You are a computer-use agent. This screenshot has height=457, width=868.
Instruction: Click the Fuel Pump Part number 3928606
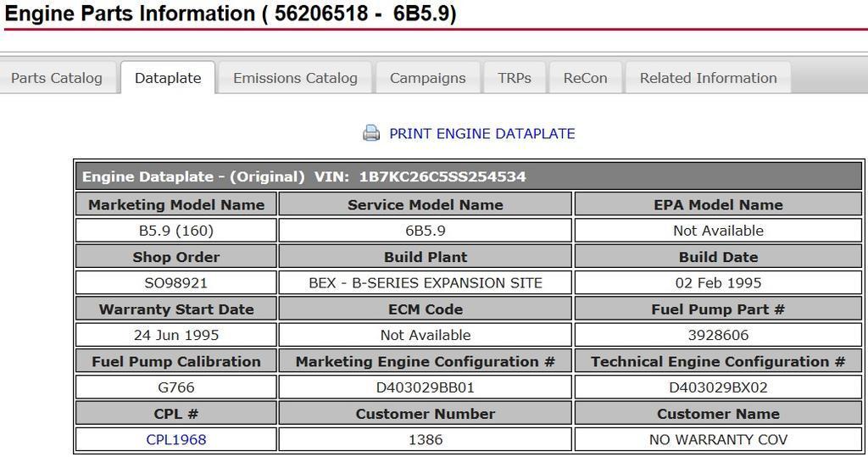click(x=718, y=335)
